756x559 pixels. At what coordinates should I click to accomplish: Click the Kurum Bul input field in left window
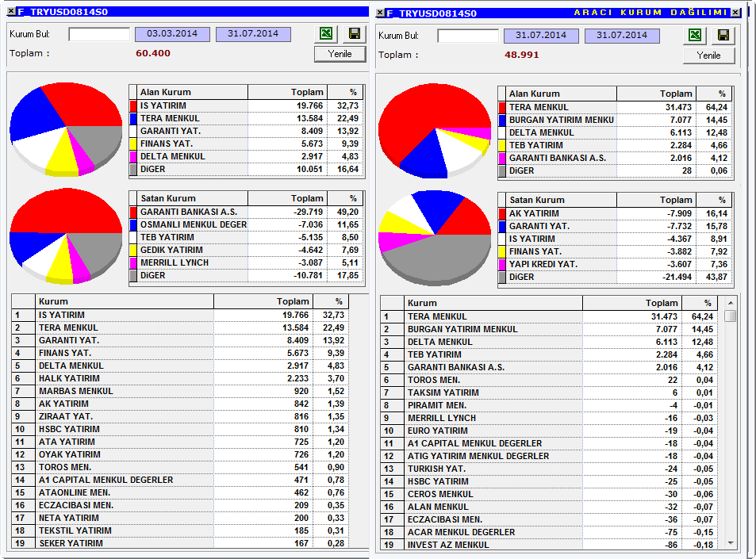99,34
